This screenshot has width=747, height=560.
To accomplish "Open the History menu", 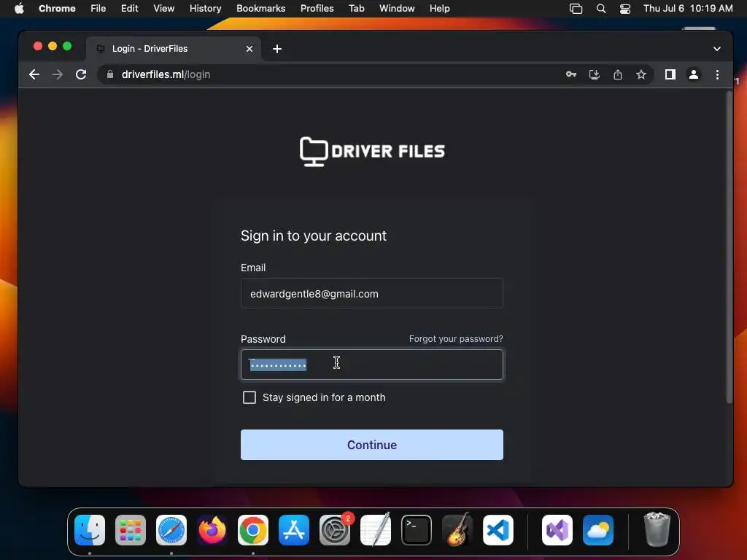I will pos(205,8).
